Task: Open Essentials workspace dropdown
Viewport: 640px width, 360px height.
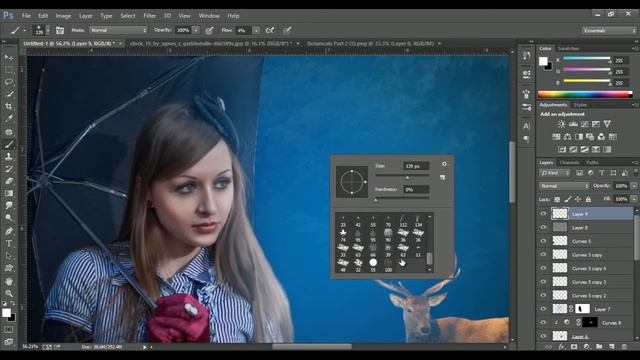Action: point(609,31)
